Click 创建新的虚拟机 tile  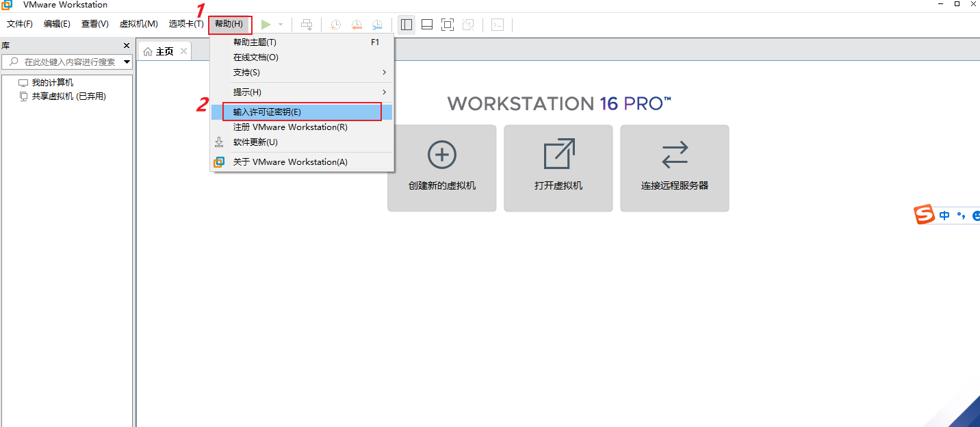point(442,168)
